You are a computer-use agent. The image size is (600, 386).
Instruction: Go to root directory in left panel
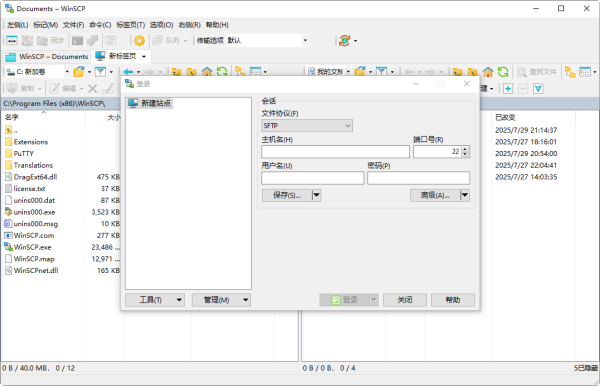(x=191, y=72)
